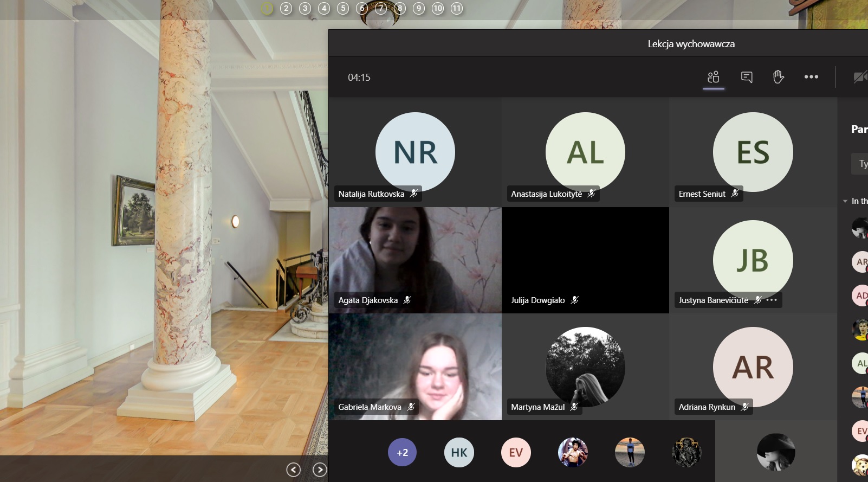
Task: Toggle the camera on or off
Action: point(859,77)
